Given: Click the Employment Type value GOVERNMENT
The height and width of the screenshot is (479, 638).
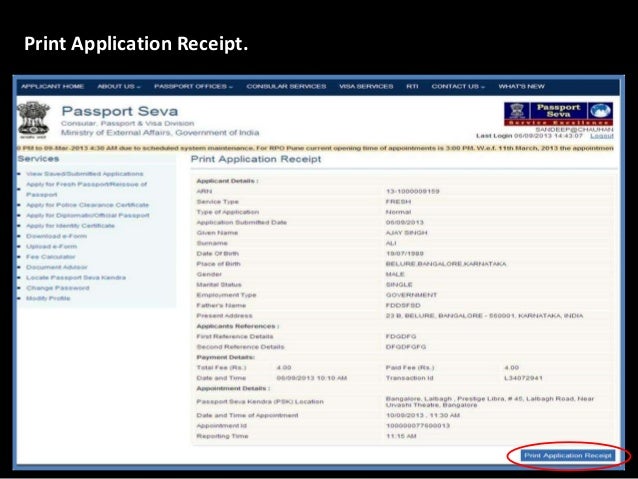Looking at the screenshot, I should click(411, 295).
